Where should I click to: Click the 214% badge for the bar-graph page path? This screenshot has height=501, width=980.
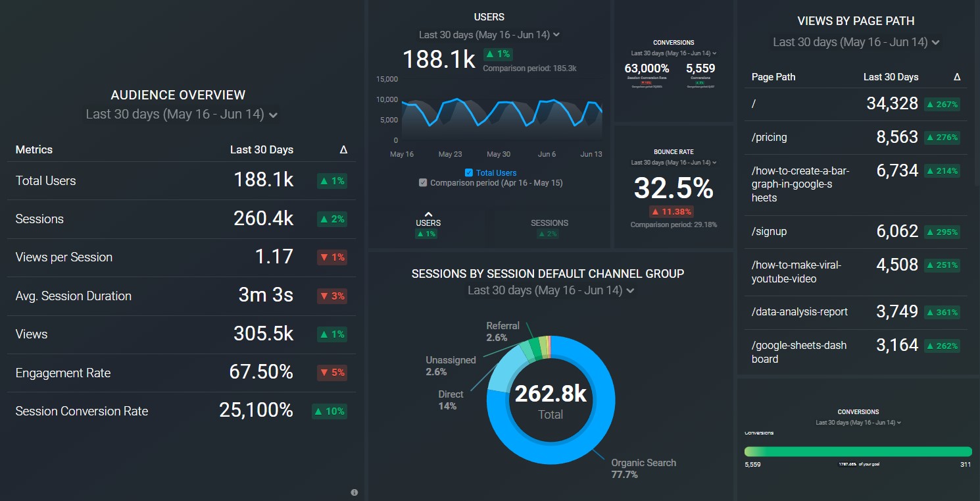(942, 171)
